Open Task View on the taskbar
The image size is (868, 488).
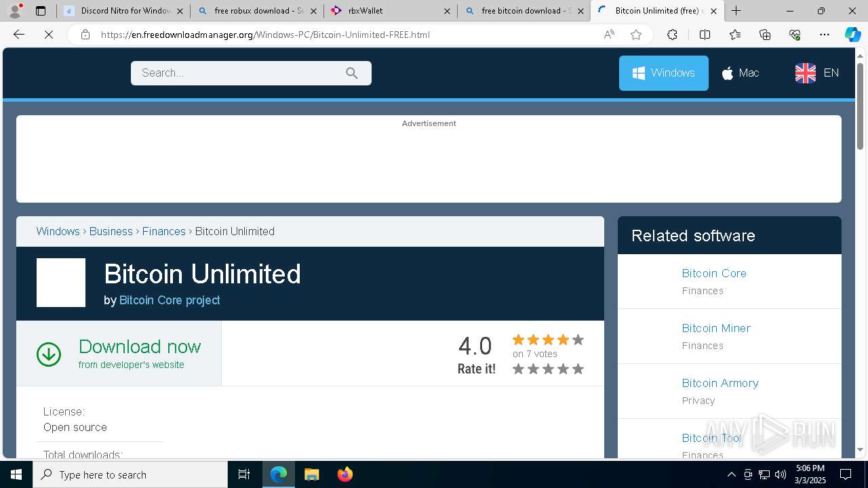(x=244, y=474)
